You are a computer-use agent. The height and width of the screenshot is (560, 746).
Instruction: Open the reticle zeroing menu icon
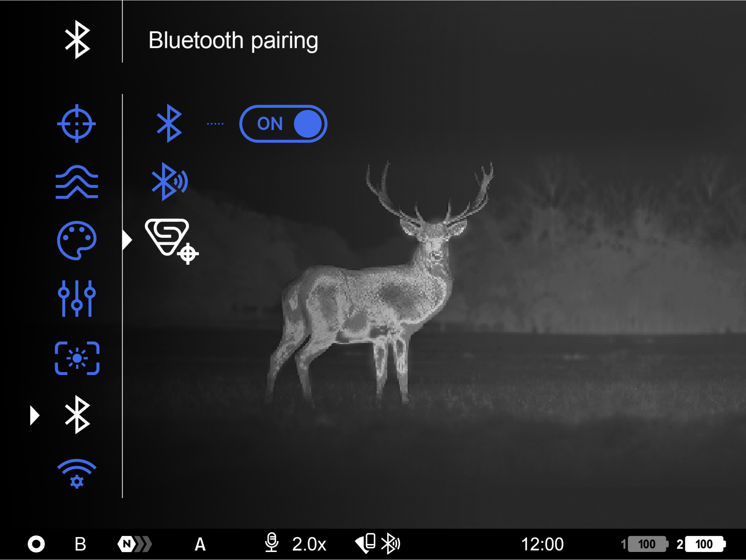[77, 124]
